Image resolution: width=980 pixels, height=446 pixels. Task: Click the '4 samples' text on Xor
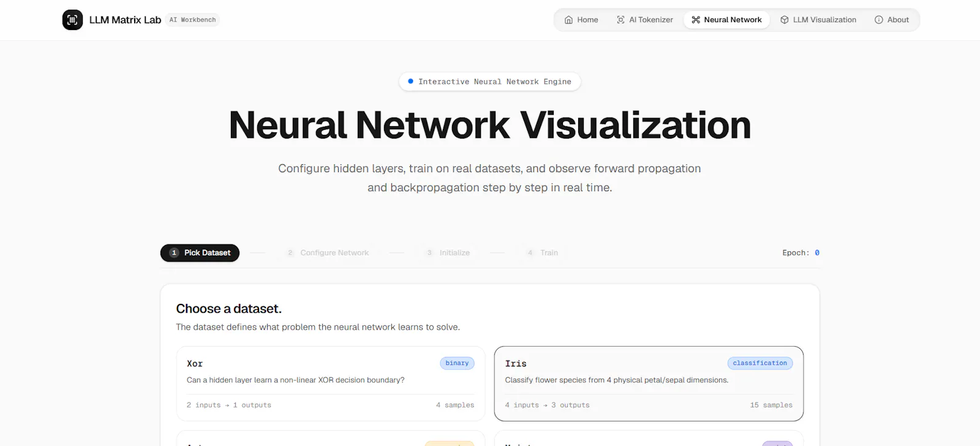point(455,405)
